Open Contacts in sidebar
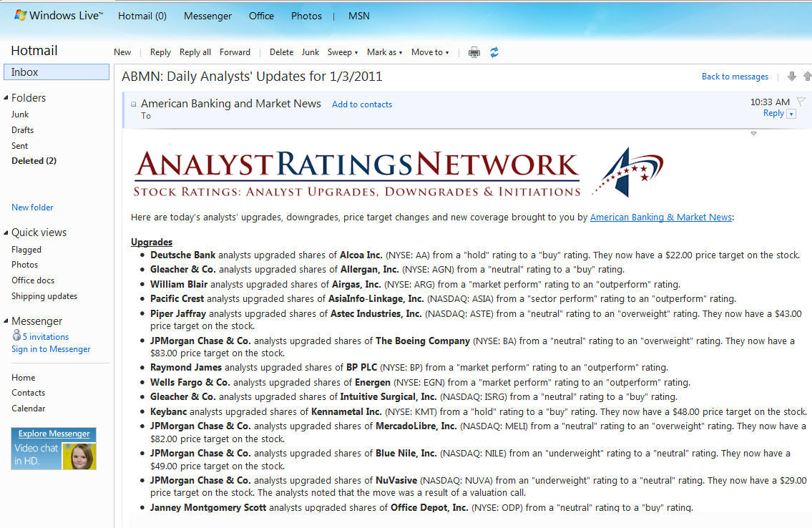This screenshot has height=528, width=812. pos(28,393)
